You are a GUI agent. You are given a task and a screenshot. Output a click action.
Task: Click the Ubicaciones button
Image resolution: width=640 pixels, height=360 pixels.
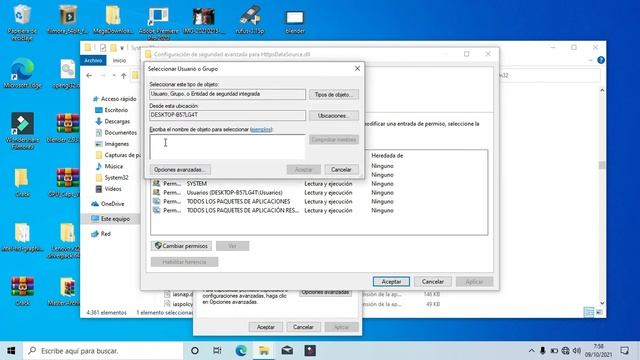(333, 116)
